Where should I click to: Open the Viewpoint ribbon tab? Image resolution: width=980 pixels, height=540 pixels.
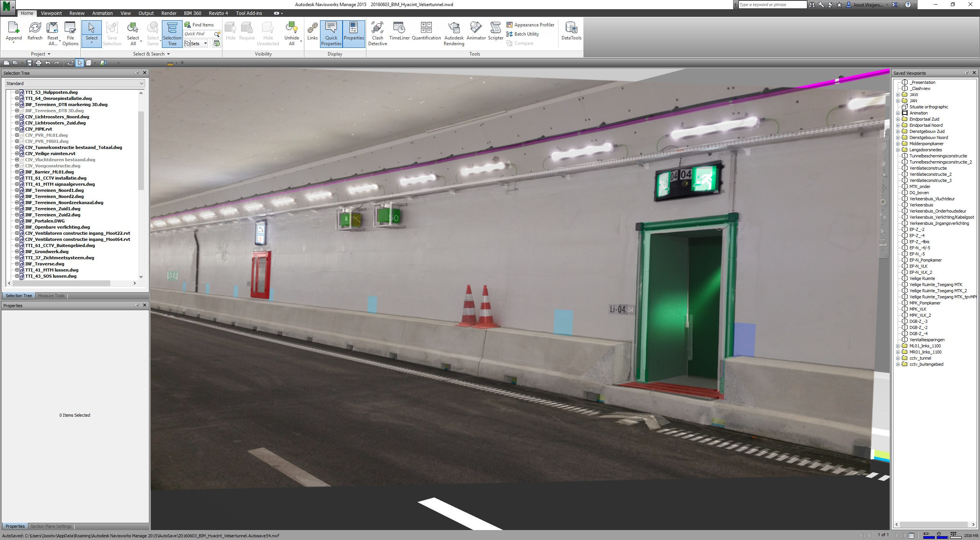[x=51, y=13]
